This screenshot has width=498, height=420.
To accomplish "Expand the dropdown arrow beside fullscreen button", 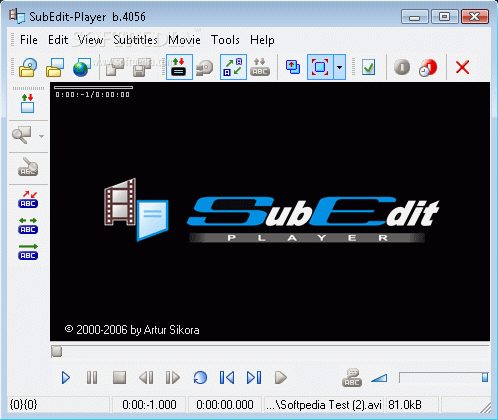I will pyautogui.click(x=340, y=67).
